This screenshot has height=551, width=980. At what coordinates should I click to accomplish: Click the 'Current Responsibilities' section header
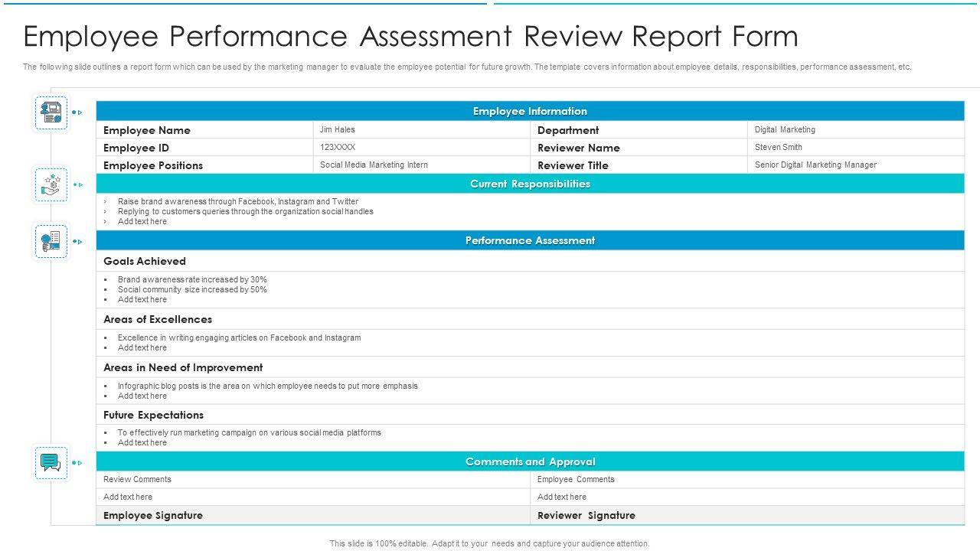[x=530, y=184]
